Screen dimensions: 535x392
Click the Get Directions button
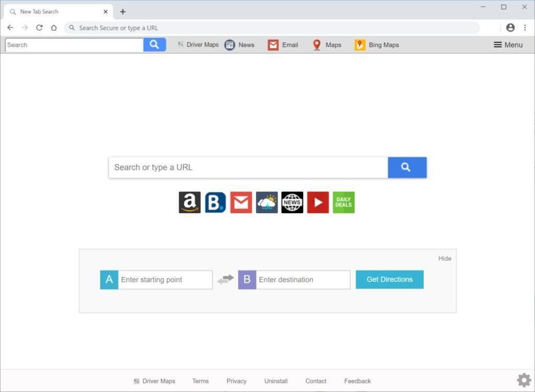[x=389, y=279]
